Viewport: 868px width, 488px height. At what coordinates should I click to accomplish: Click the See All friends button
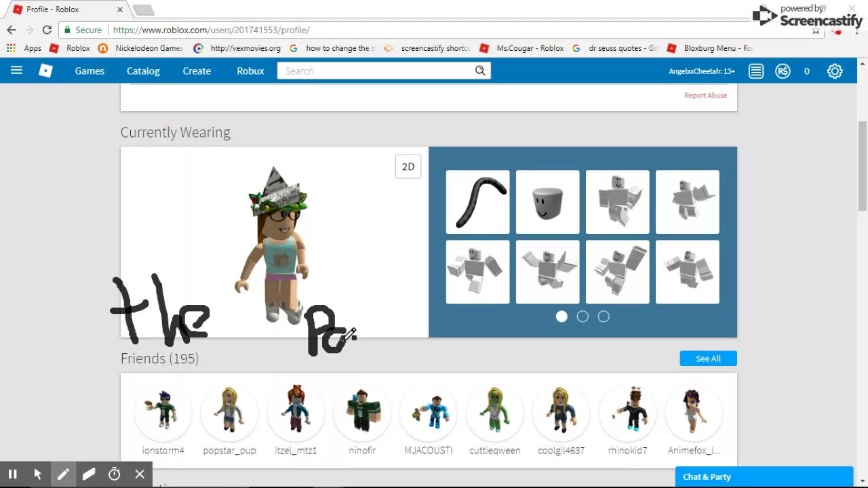pos(708,359)
